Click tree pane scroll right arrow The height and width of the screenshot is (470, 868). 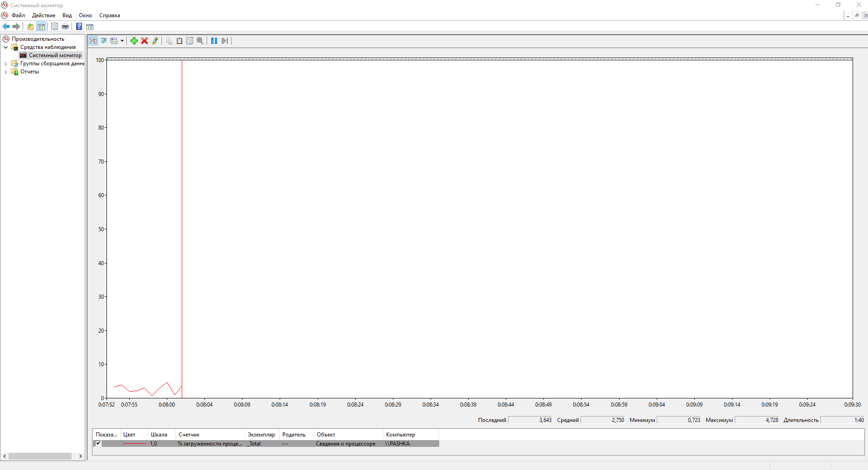[81, 456]
